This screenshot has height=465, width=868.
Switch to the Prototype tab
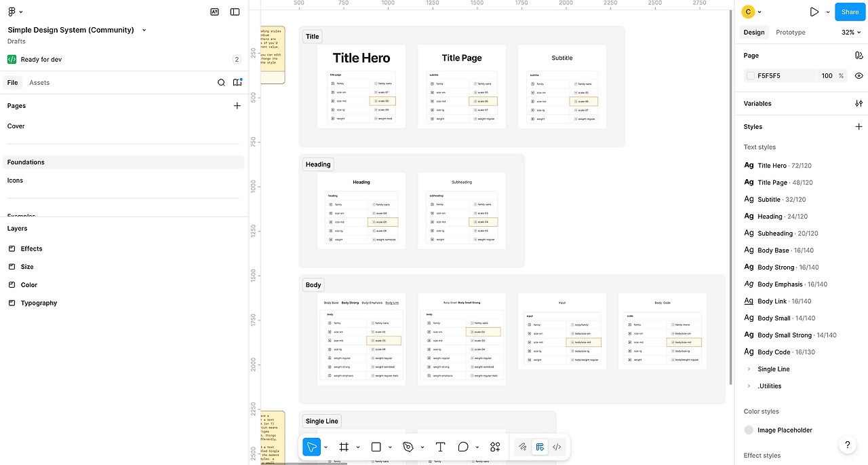[x=791, y=32]
